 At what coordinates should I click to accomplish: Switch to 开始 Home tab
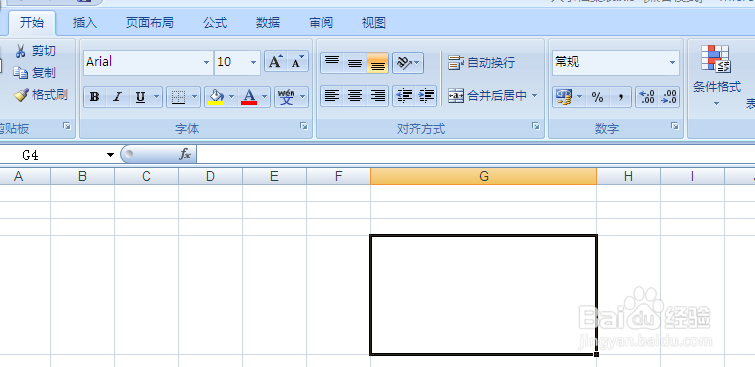(x=32, y=23)
